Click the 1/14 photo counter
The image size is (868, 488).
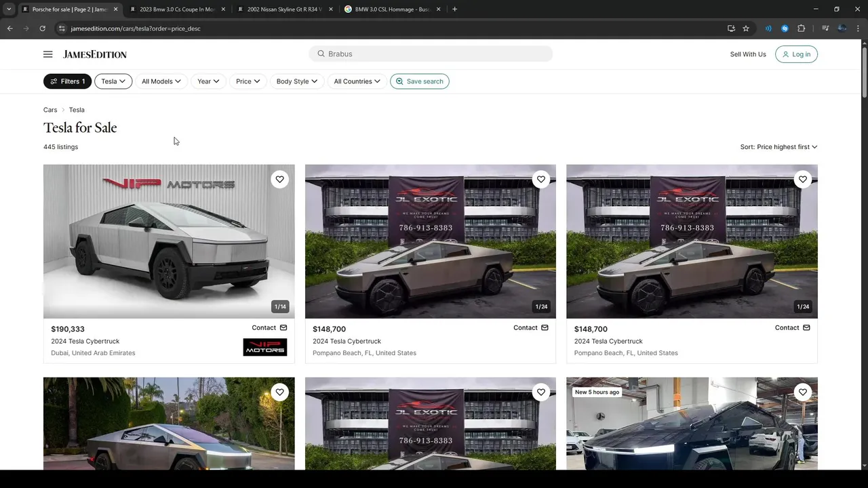click(280, 306)
